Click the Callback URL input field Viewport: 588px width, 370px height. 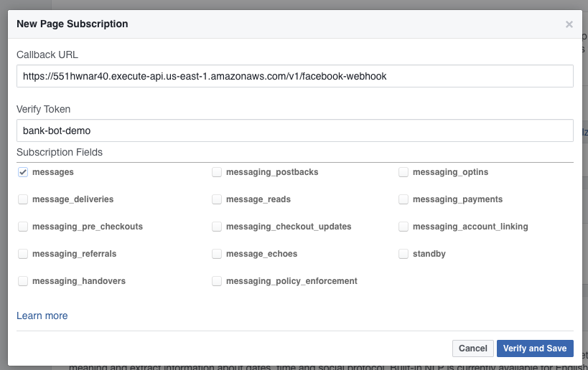pos(295,76)
